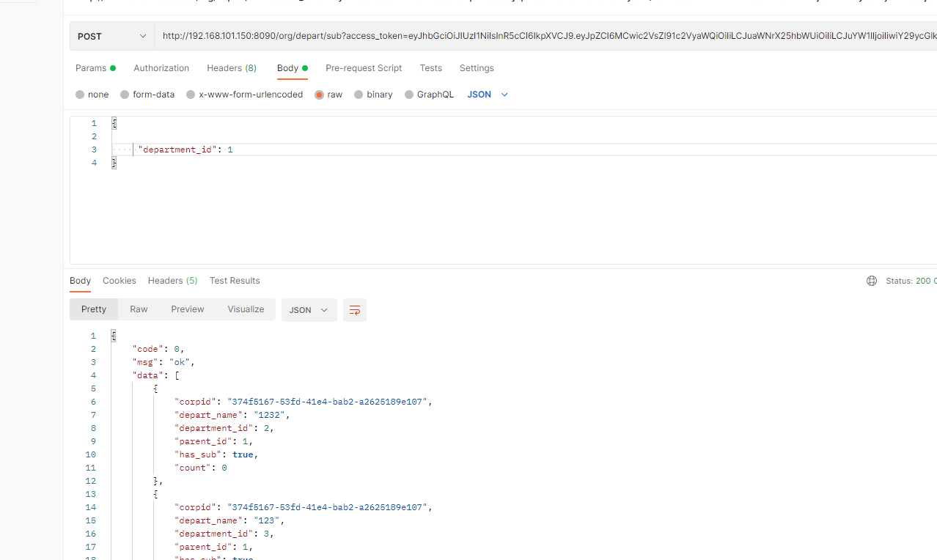This screenshot has width=937, height=560.
Task: Click the "count": 0 response line
Action: tap(201, 468)
